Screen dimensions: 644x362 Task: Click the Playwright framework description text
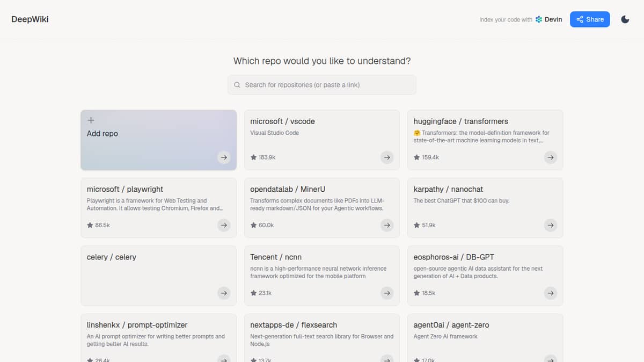pos(155,205)
